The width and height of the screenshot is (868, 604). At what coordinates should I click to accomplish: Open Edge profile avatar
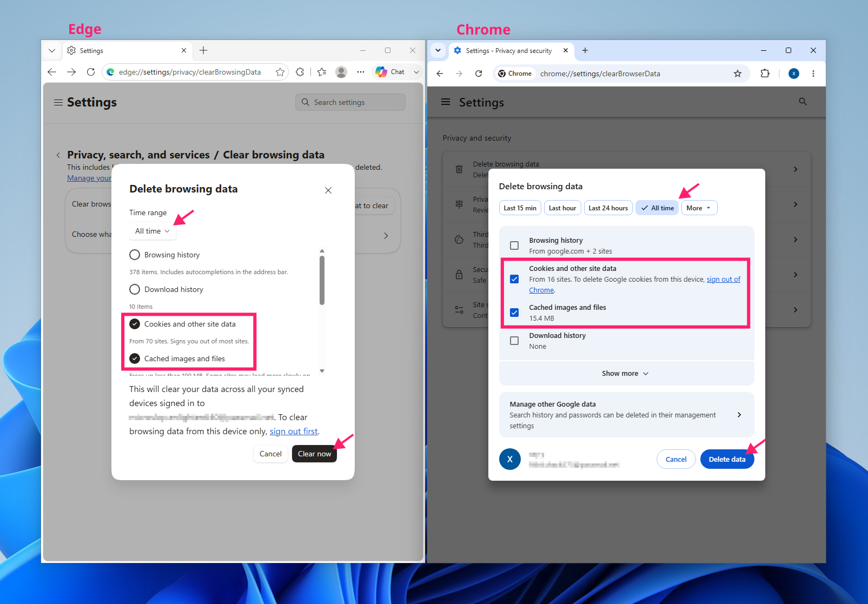pyautogui.click(x=341, y=72)
